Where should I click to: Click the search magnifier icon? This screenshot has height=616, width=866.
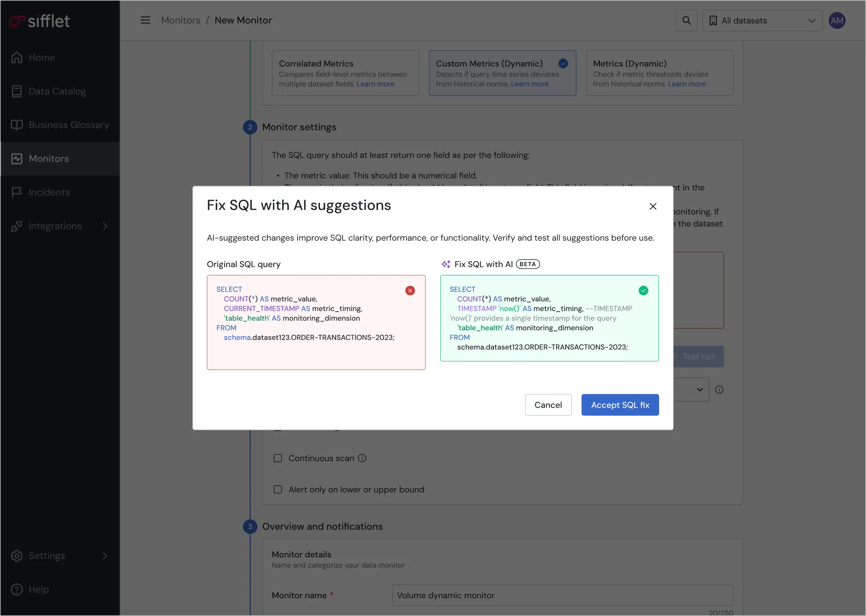click(686, 20)
